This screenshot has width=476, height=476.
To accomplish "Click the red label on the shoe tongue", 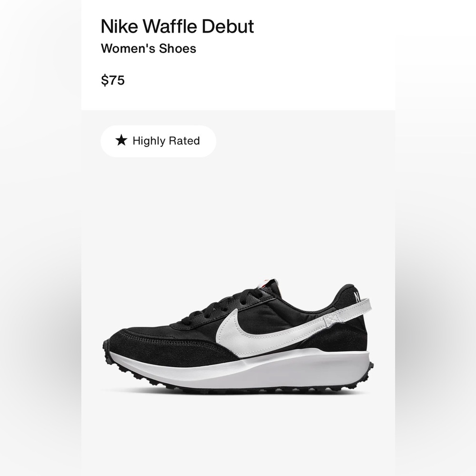I will point(265,282).
